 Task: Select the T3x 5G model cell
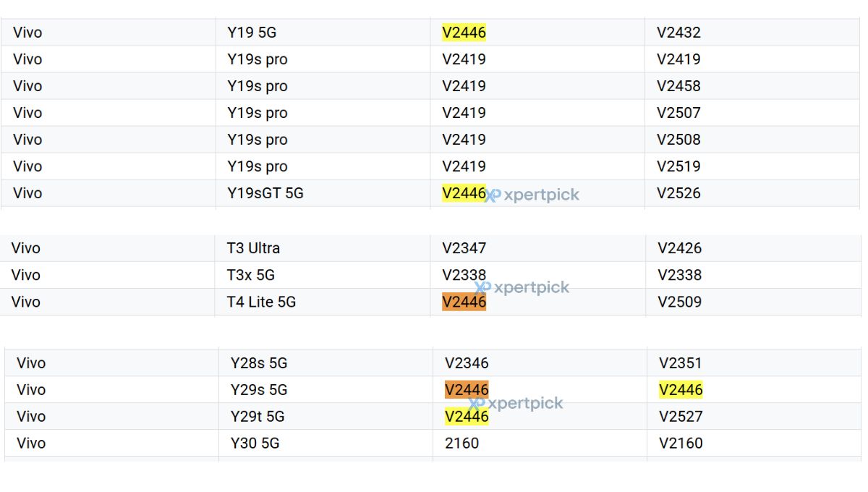pyautogui.click(x=251, y=275)
